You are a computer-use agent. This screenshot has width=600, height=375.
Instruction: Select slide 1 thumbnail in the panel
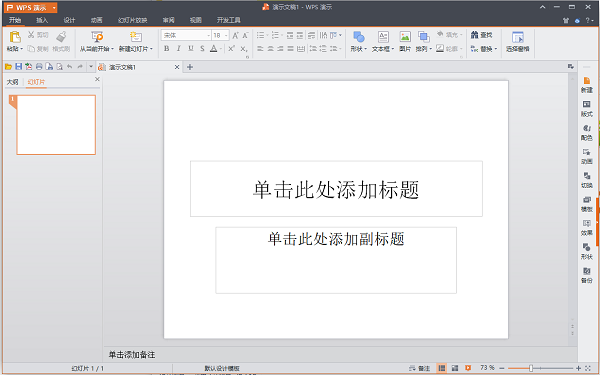(56, 125)
